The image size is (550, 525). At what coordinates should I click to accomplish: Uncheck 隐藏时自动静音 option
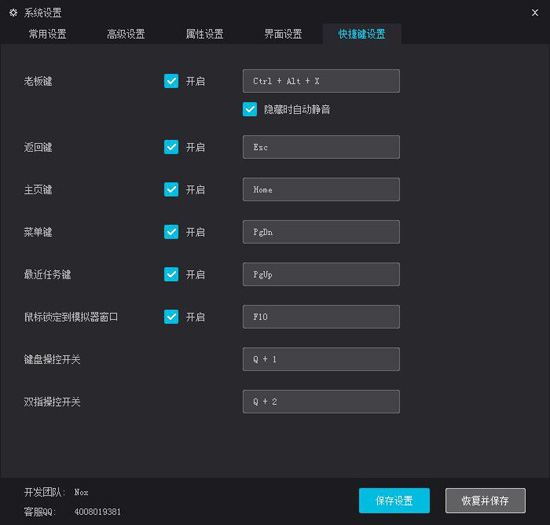(x=250, y=109)
